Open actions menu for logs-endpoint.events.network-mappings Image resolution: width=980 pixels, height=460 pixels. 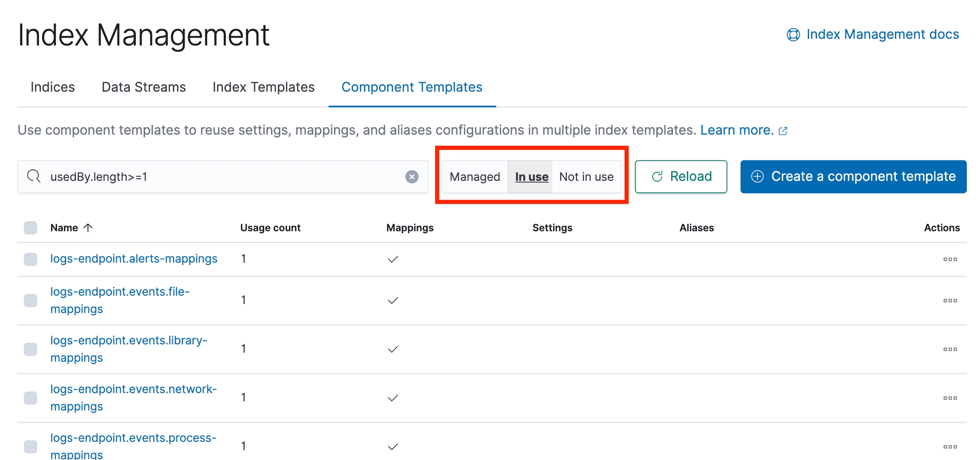tap(949, 398)
